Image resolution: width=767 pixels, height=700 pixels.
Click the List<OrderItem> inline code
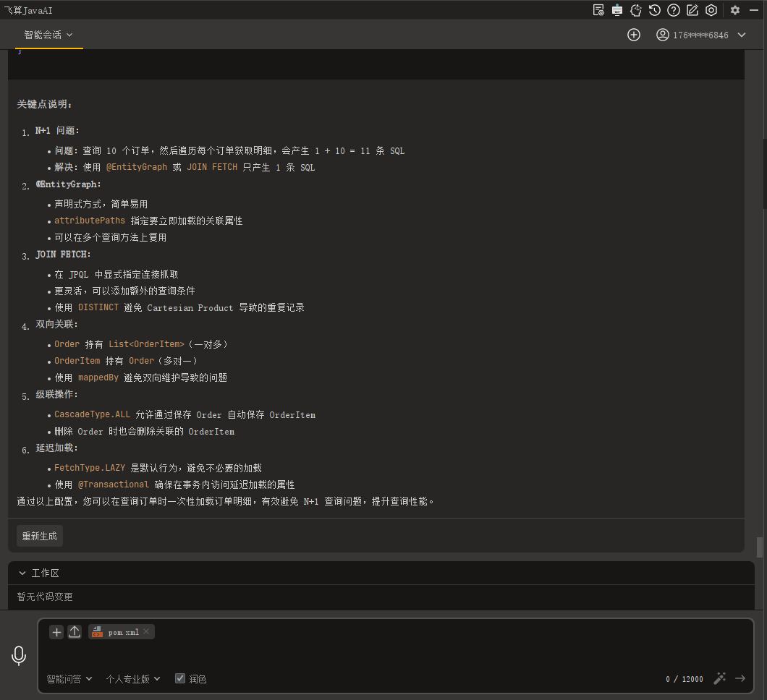coord(146,343)
